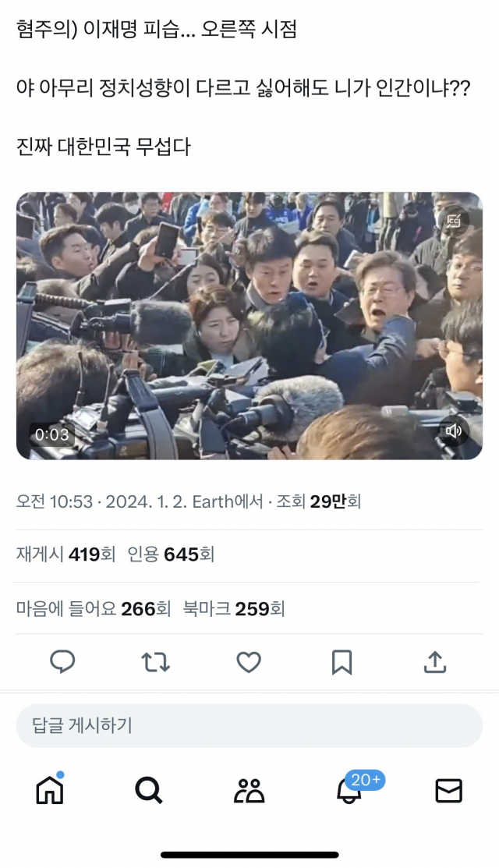Tap the closed captions icon on video
Image resolution: width=499 pixels, height=868 pixels.
click(x=454, y=221)
